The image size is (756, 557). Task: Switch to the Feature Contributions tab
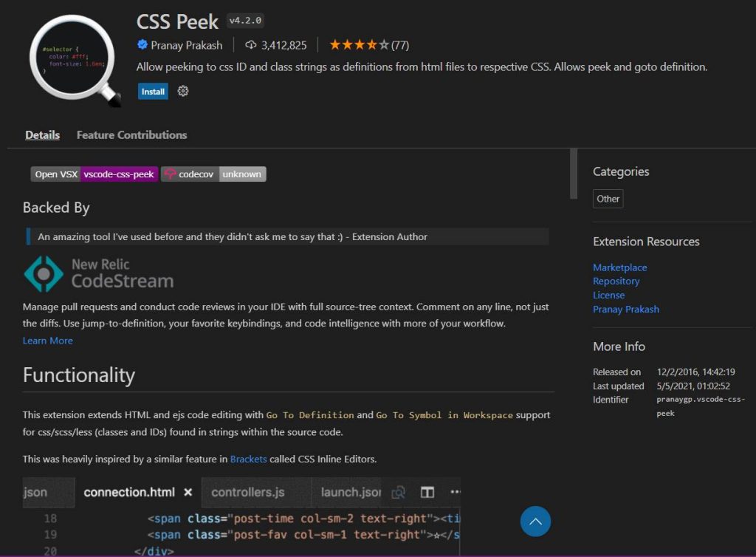(x=131, y=135)
